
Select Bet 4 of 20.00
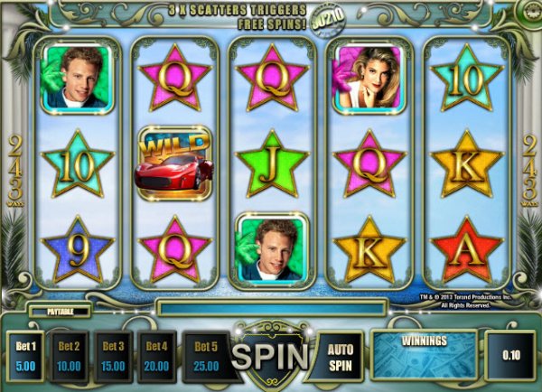(x=156, y=357)
